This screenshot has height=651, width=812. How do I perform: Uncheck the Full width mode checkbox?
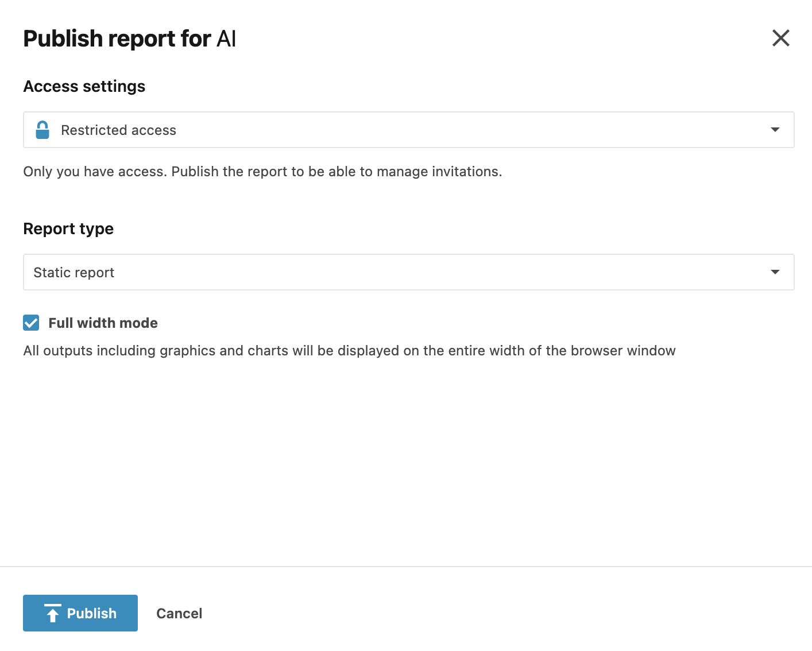31,323
